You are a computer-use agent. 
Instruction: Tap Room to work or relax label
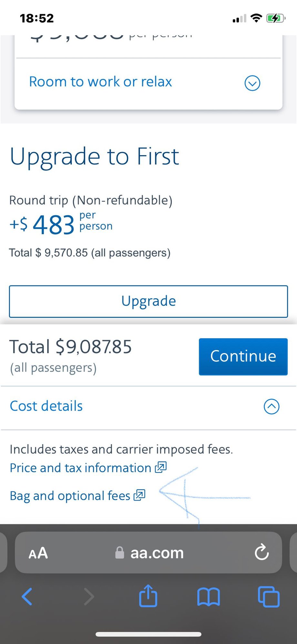pos(100,82)
